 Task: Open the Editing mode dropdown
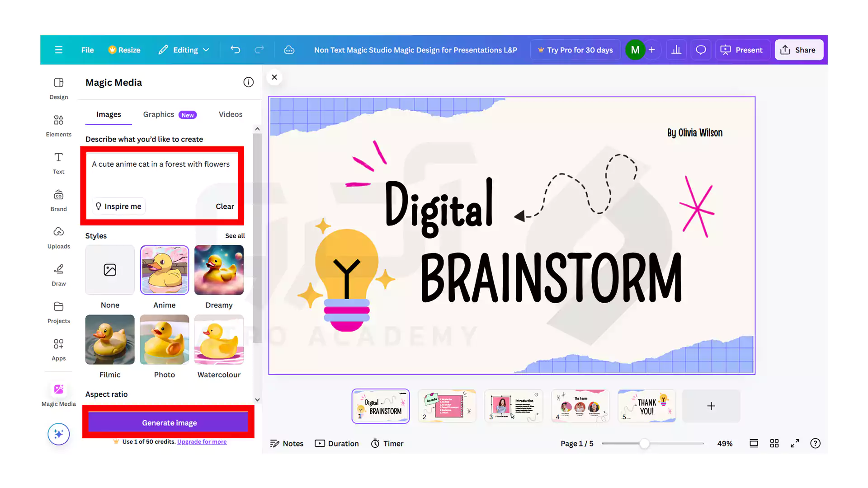point(184,50)
